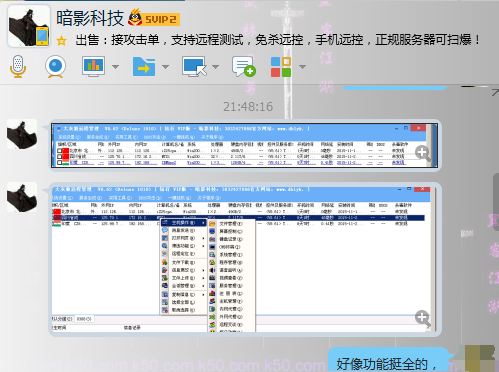Screen dimensions: 499x372
Task: Open the contact's large avatar in the header
Action: 29,26
